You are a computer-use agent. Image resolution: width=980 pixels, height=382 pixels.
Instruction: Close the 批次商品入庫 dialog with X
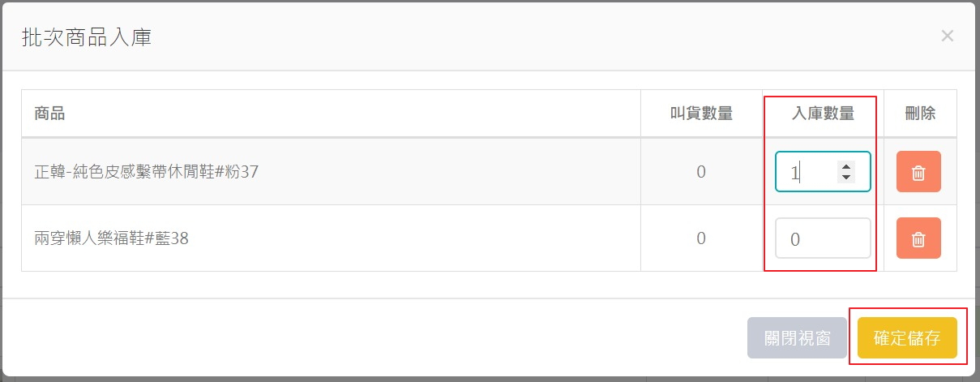click(947, 36)
